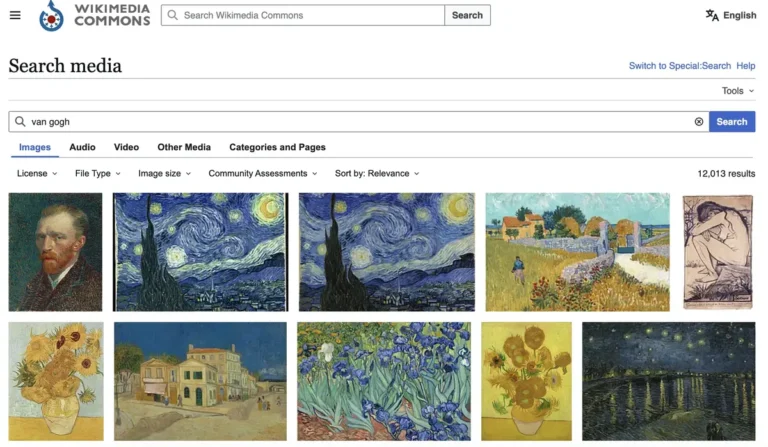Click the magnifier icon in media search box

(x=20, y=121)
